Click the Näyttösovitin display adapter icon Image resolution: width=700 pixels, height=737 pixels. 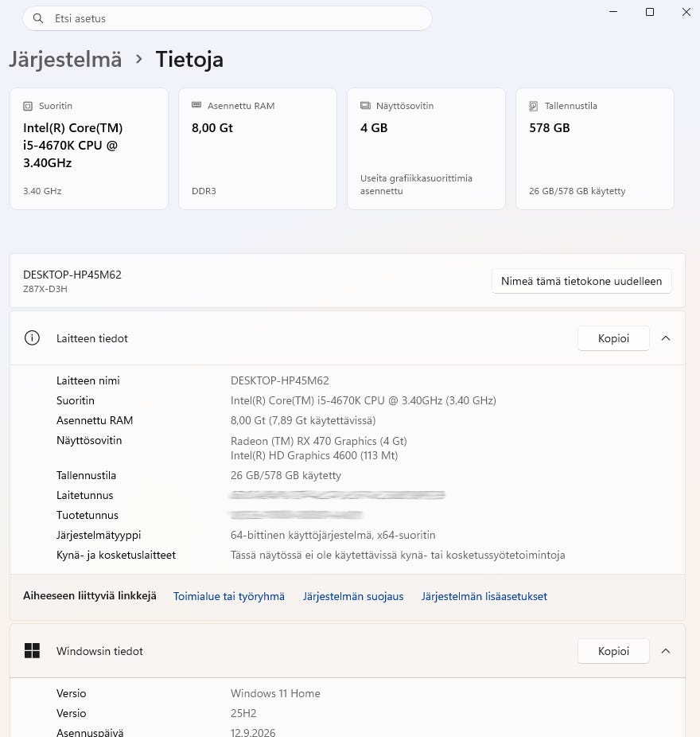click(x=365, y=106)
